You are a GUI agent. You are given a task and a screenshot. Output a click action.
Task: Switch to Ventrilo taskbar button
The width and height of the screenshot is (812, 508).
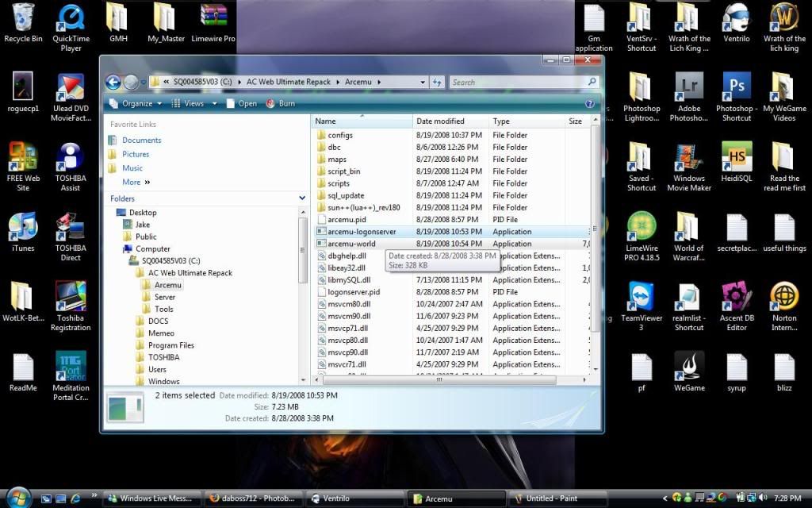[355, 498]
